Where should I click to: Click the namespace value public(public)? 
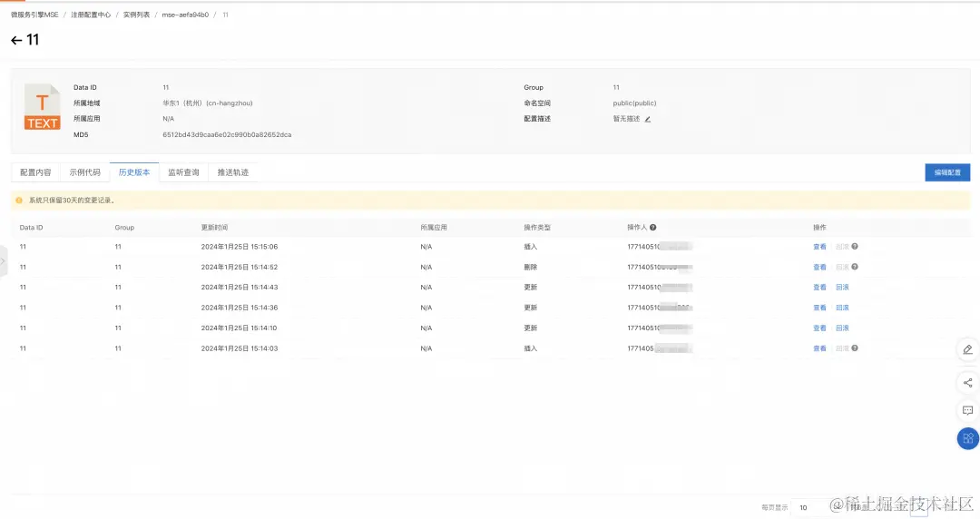coord(634,103)
